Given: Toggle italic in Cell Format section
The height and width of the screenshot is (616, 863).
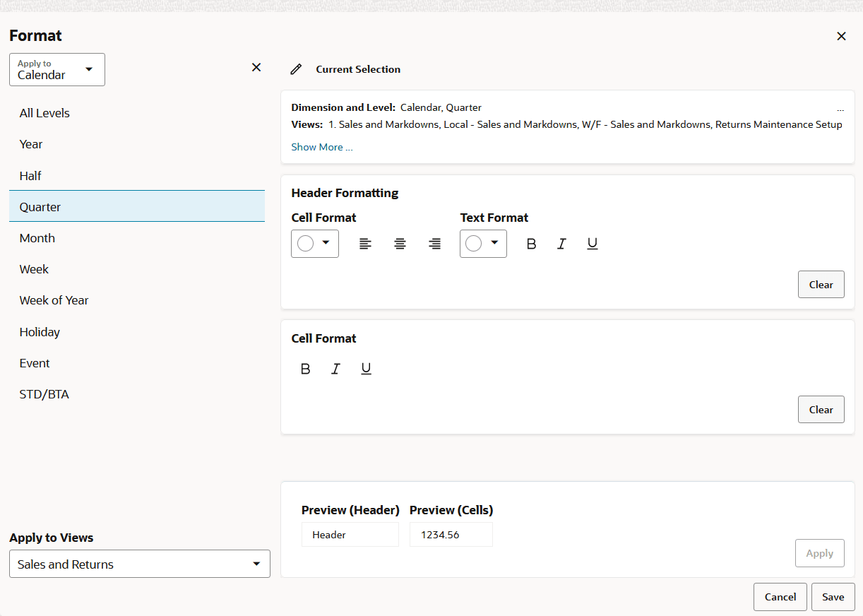Looking at the screenshot, I should tap(335, 369).
